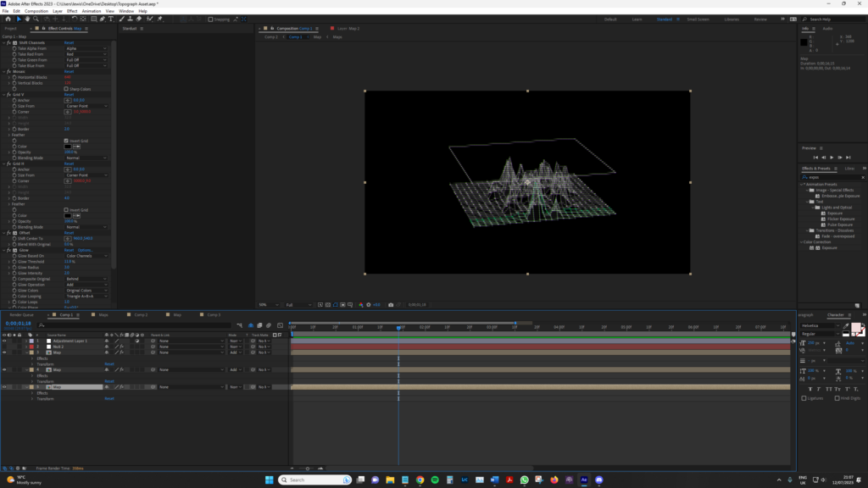Select the Type text tool
The height and width of the screenshot is (488, 868).
111,19
